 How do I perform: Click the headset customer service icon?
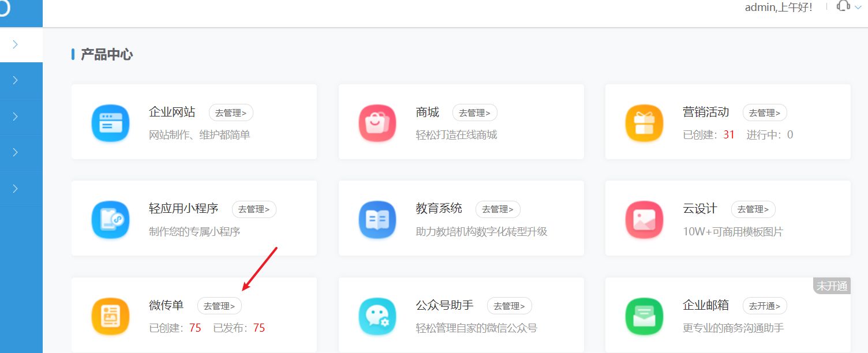click(x=843, y=6)
